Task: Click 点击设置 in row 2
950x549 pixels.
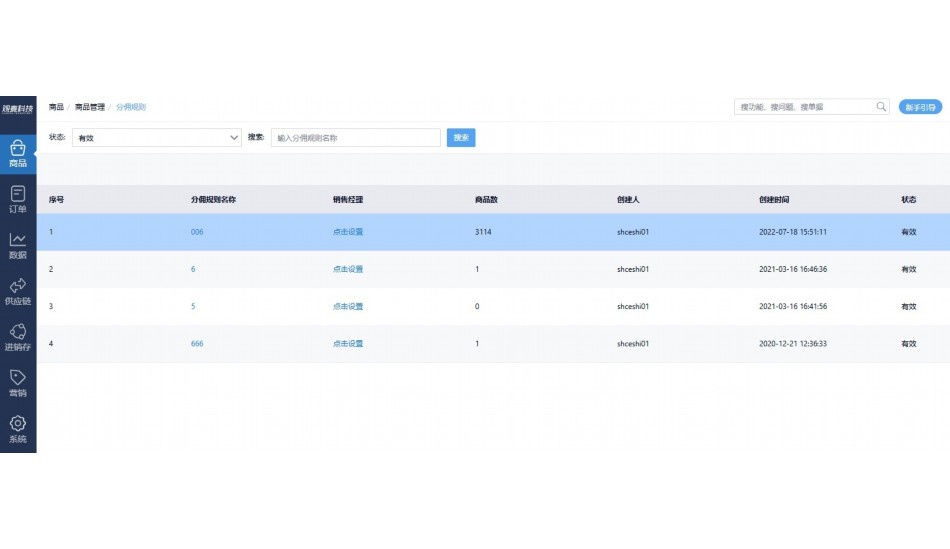Action: (348, 269)
